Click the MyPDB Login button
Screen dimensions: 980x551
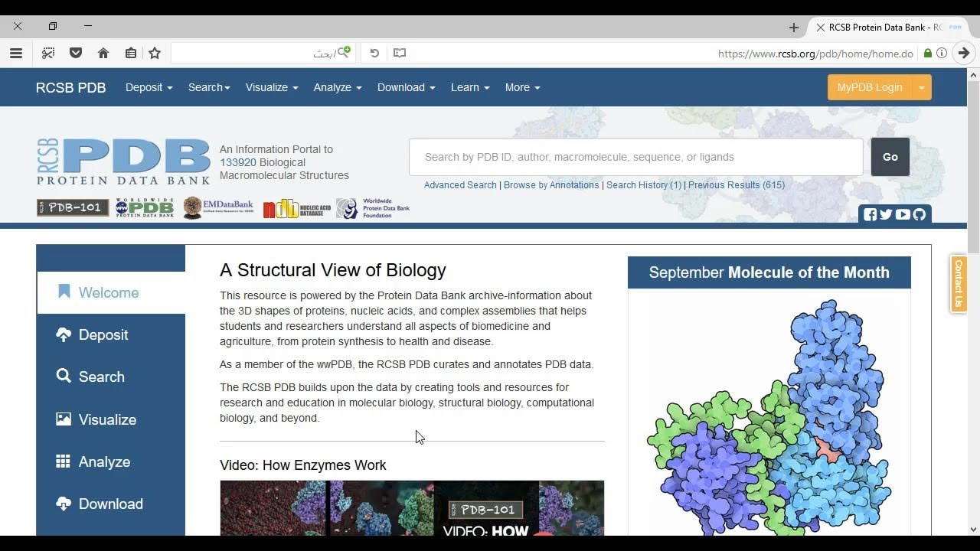[870, 87]
